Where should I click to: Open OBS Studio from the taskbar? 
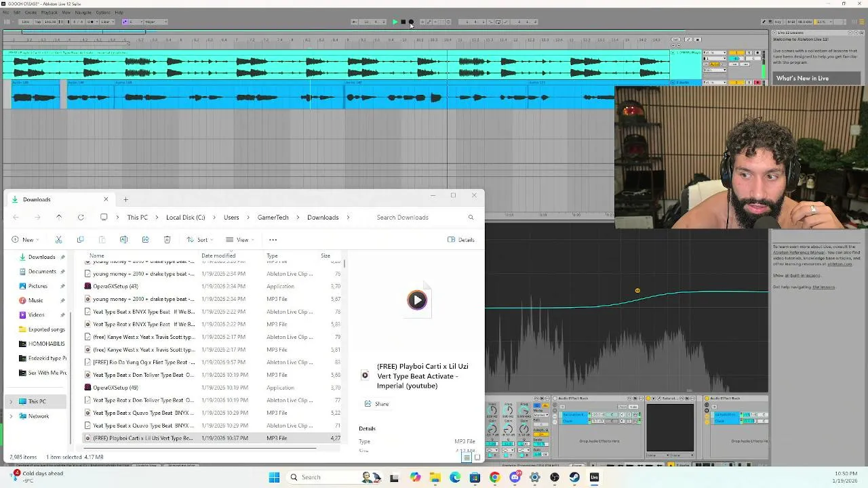555,477
